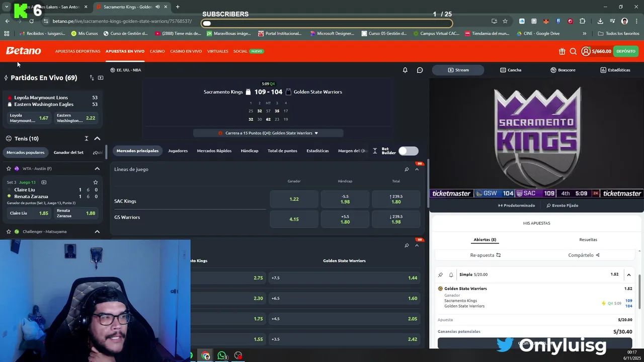Switch to Resueltas bets tab
The width and height of the screenshot is (644, 362).
tap(588, 240)
